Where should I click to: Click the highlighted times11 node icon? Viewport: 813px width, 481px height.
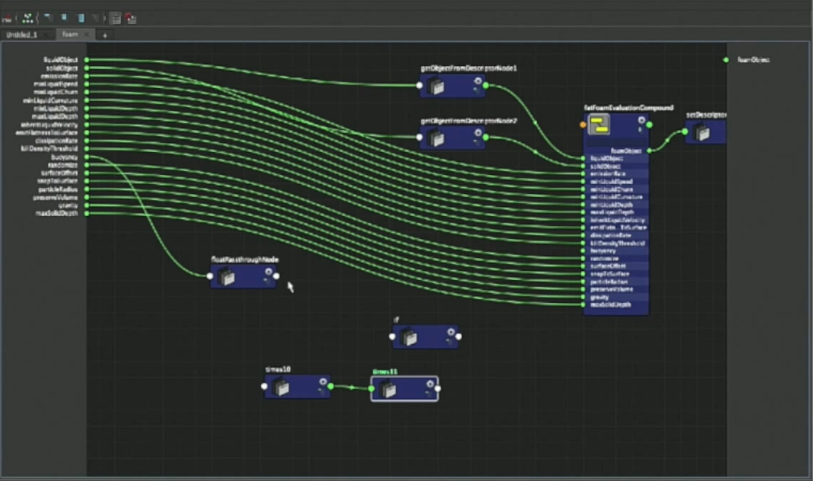point(390,389)
